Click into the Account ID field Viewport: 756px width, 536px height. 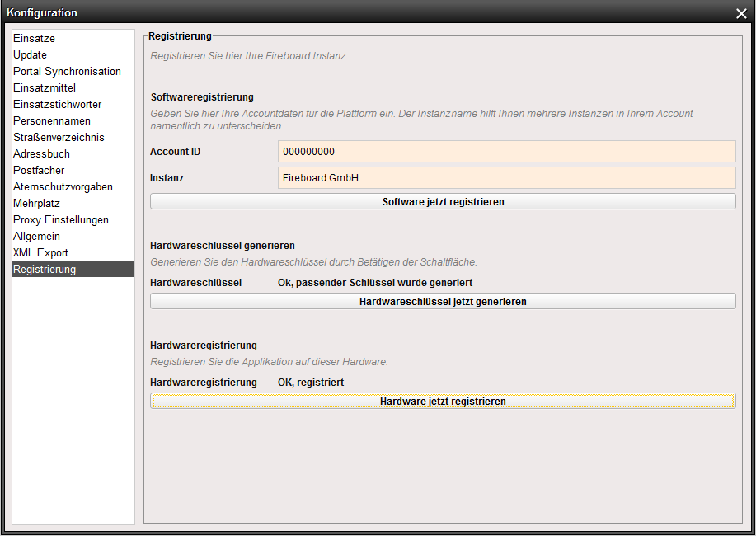[506, 152]
